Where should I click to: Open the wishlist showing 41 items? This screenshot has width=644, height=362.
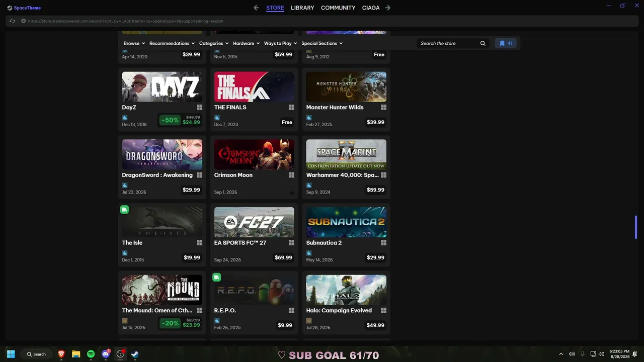click(x=506, y=43)
